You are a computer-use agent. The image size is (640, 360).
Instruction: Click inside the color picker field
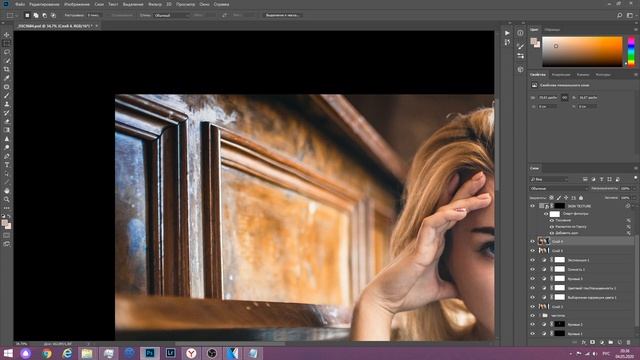point(582,51)
